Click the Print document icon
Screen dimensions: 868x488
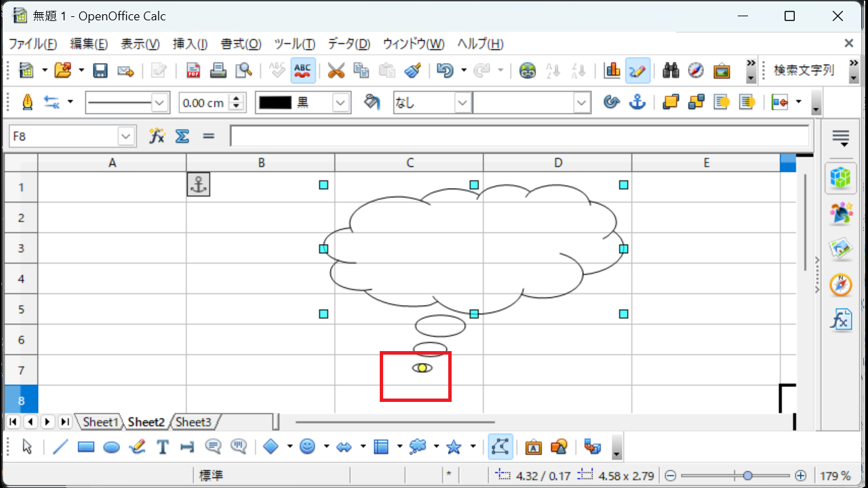pos(218,70)
